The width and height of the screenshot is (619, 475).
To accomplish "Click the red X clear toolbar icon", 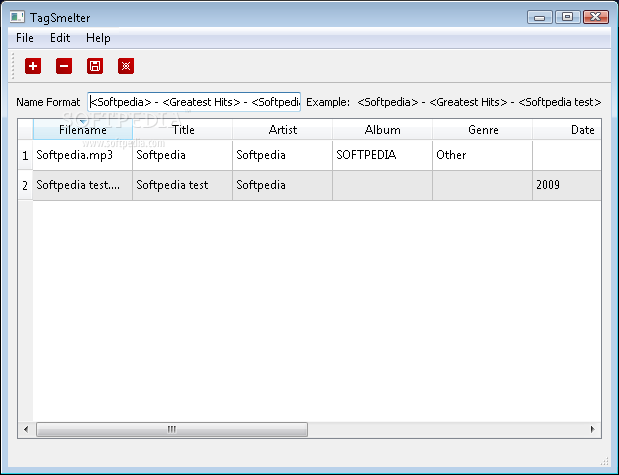I will tap(126, 66).
